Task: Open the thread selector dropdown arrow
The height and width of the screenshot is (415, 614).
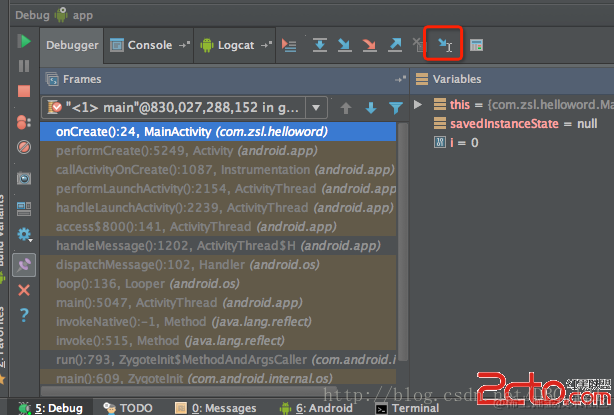Action: tap(316, 107)
